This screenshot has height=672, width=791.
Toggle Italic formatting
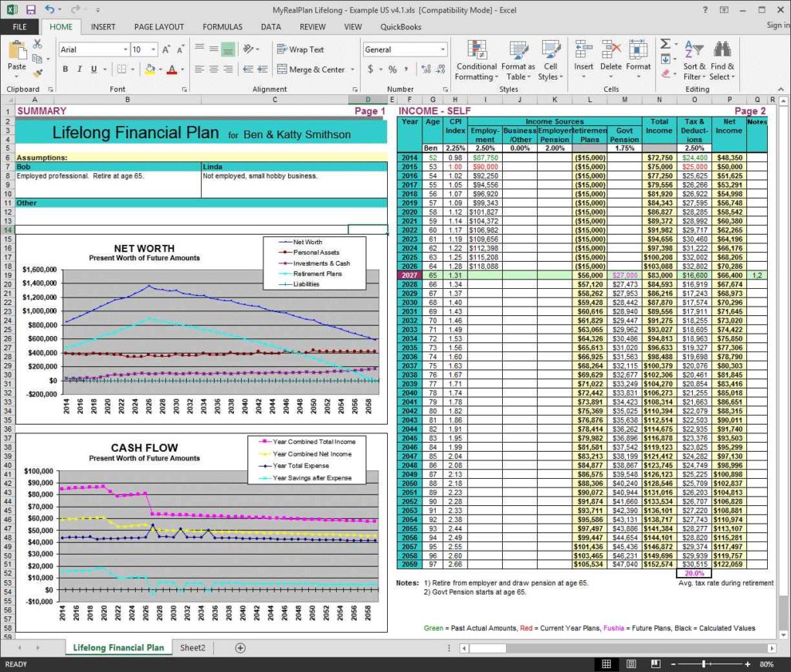point(79,70)
